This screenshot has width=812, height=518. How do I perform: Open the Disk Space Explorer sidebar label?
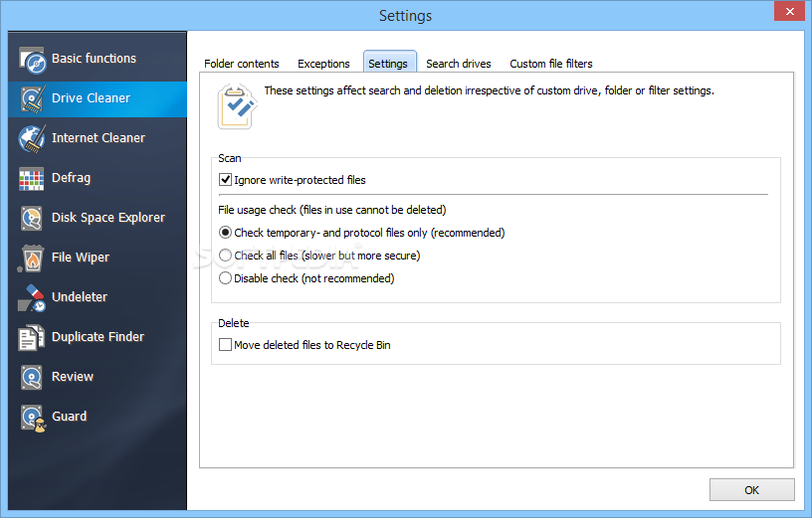[108, 218]
